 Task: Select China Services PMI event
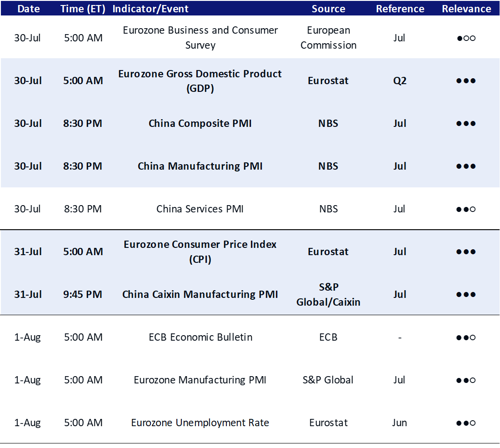[x=200, y=209]
